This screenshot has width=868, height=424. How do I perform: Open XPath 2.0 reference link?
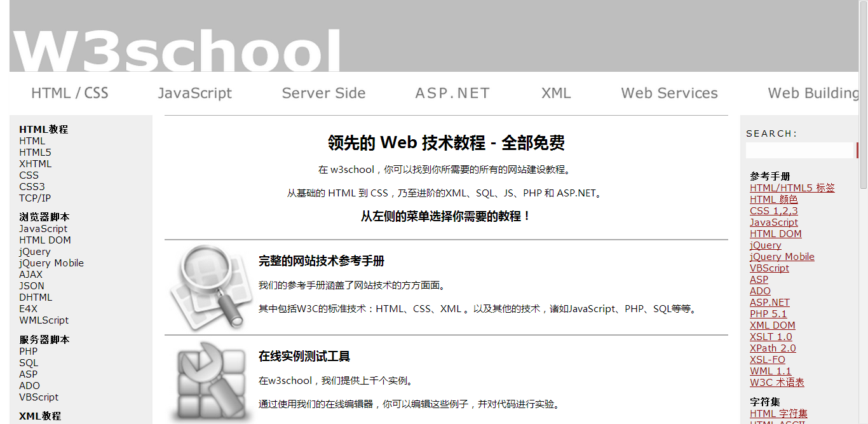(773, 348)
